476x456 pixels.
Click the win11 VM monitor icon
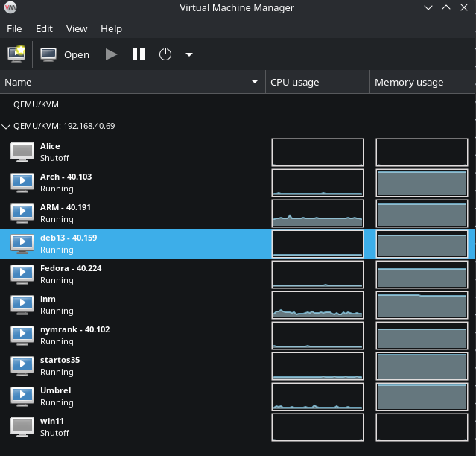tap(22, 427)
